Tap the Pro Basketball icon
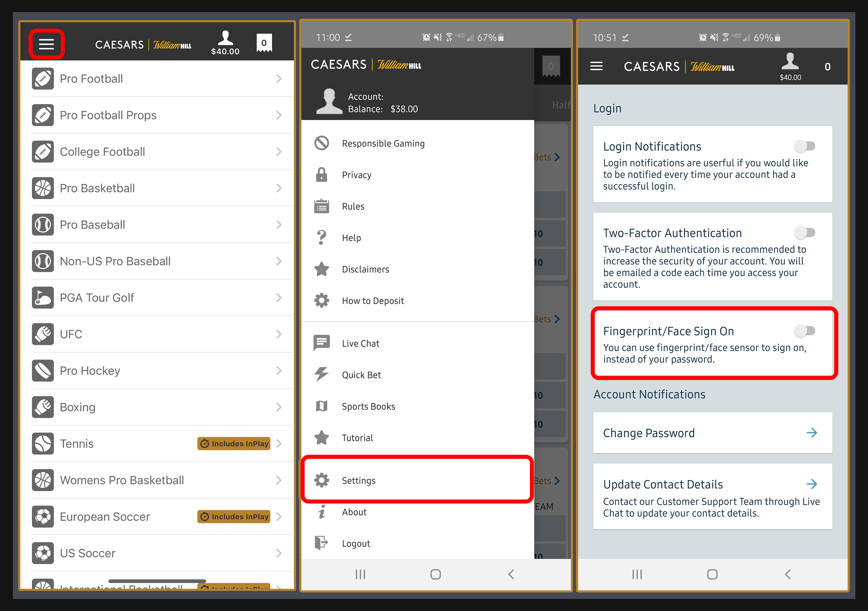This screenshot has width=868, height=611. tap(43, 188)
